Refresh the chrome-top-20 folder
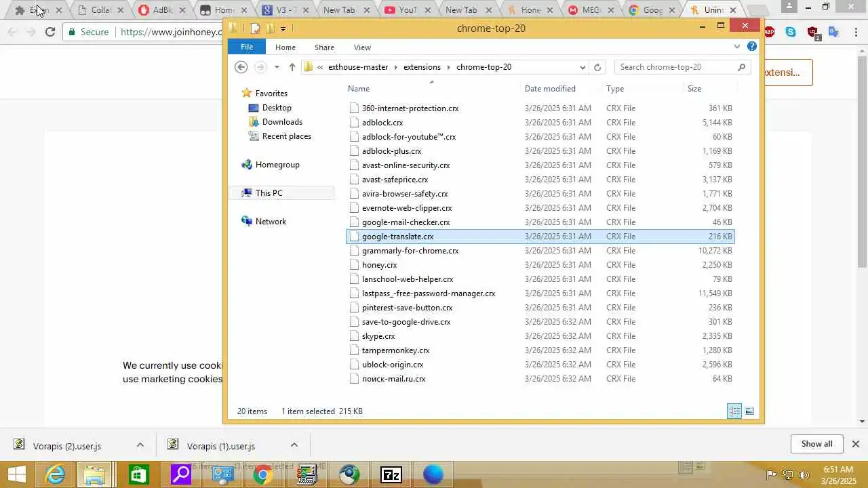Image resolution: width=868 pixels, height=488 pixels. point(597,67)
